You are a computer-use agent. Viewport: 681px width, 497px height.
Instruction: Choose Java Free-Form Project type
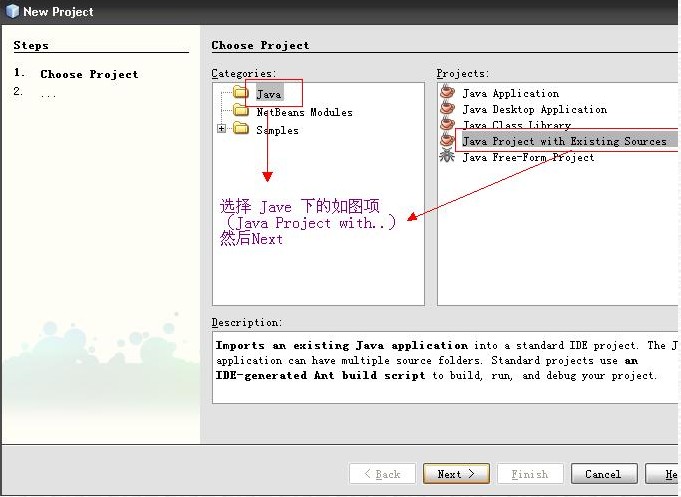528,157
